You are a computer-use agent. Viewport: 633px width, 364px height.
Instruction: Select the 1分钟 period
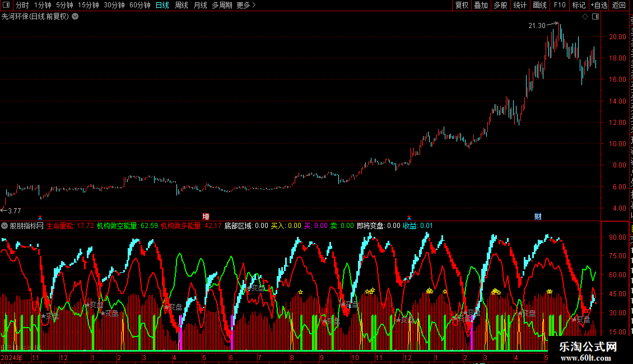click(x=43, y=5)
